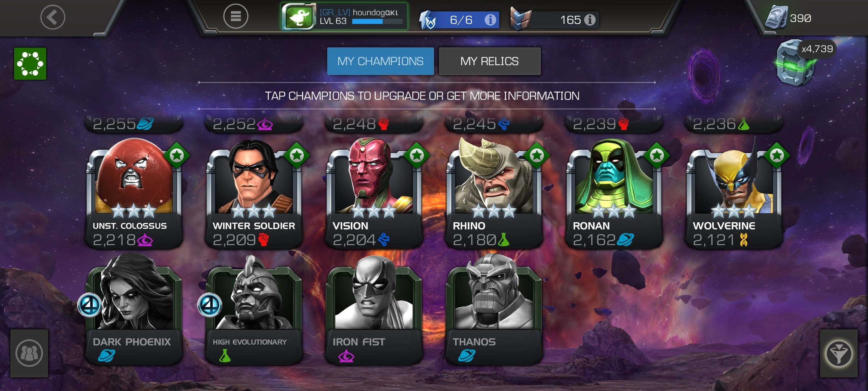Open the team roster icon

click(29, 353)
